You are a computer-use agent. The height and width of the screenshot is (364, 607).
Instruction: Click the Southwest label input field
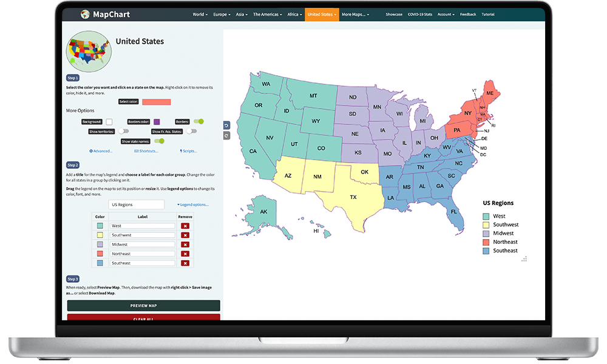(x=143, y=235)
